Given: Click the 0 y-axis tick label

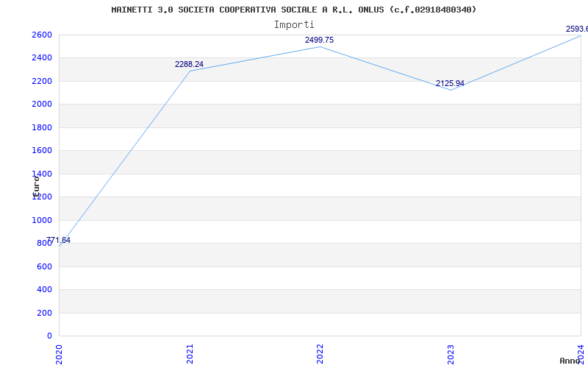Looking at the screenshot, I should pos(49,336).
